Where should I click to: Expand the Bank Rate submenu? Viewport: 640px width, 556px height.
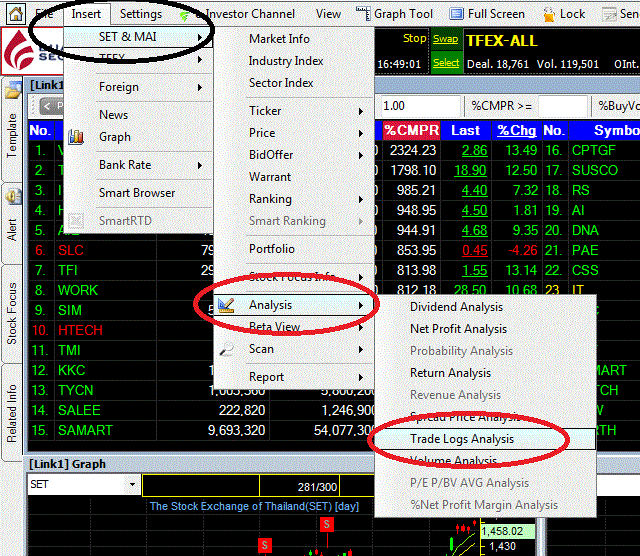(x=139, y=165)
